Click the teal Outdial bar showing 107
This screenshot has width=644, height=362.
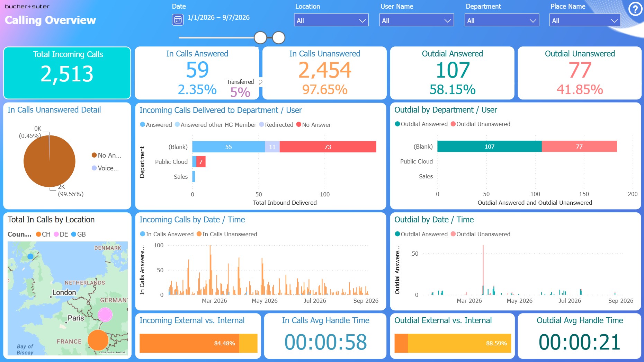[x=490, y=147]
